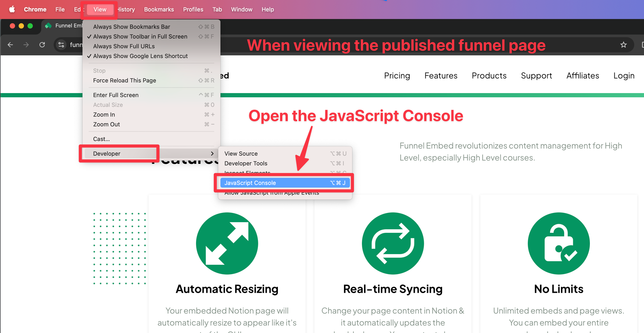The height and width of the screenshot is (333, 644).
Task: Select View Source from Developer submenu
Action: [285, 154]
